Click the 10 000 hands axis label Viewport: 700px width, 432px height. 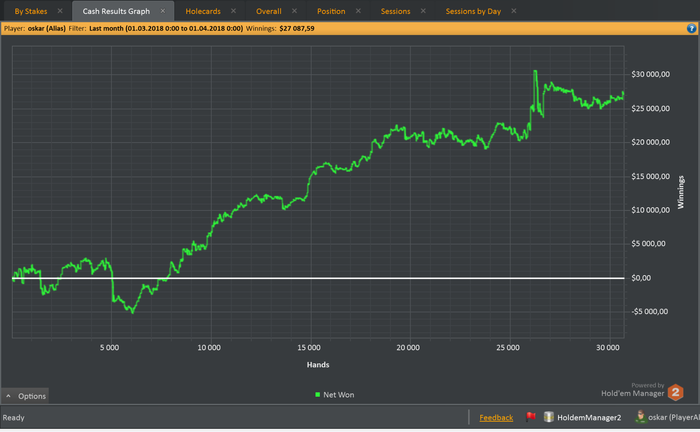tap(209, 348)
